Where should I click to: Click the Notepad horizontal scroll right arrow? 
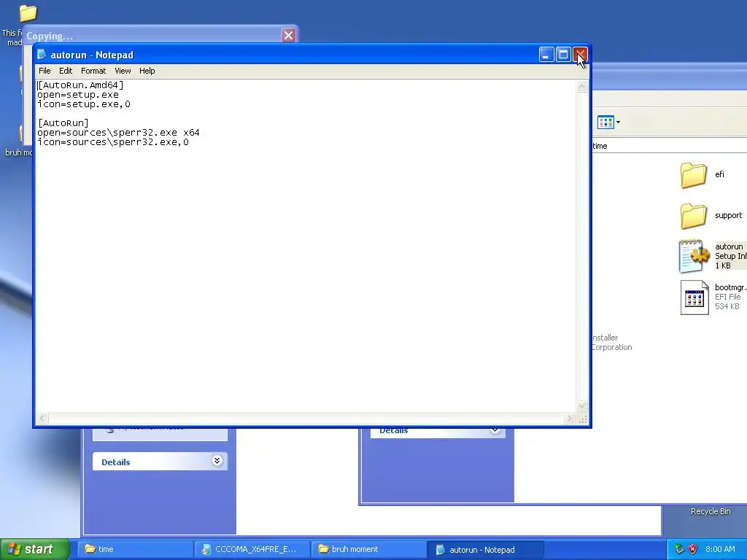(569, 418)
